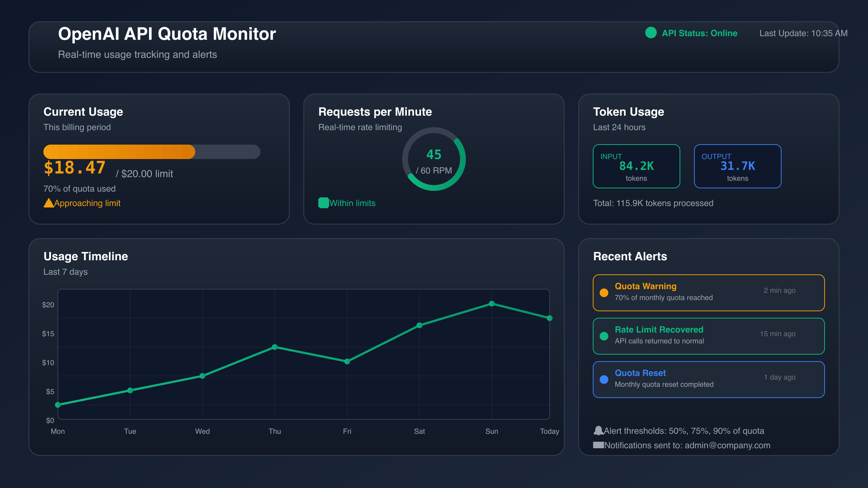
Task: Click the Recent Alerts heading
Action: coord(630,256)
